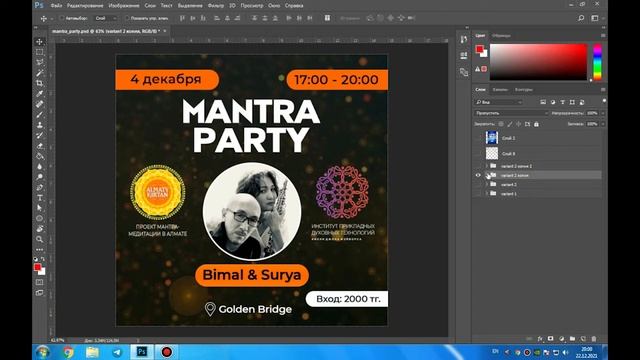Switch to the Каналы tab
The height and width of the screenshot is (360, 640).
click(x=500, y=89)
